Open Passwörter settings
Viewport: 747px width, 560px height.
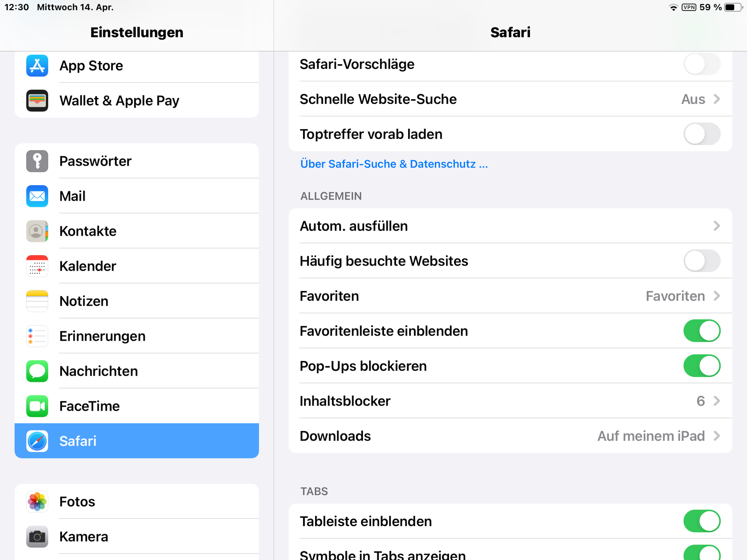[x=137, y=161]
